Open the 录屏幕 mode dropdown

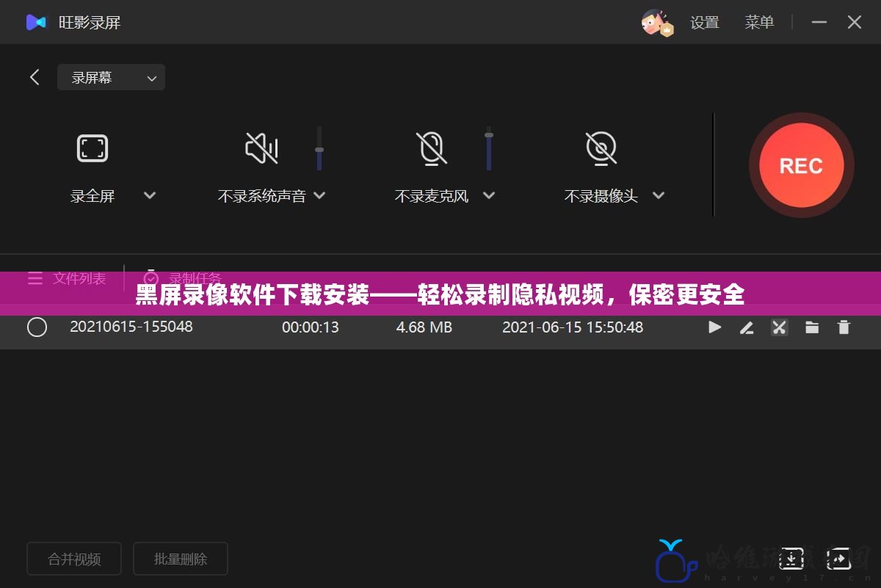[x=111, y=77]
